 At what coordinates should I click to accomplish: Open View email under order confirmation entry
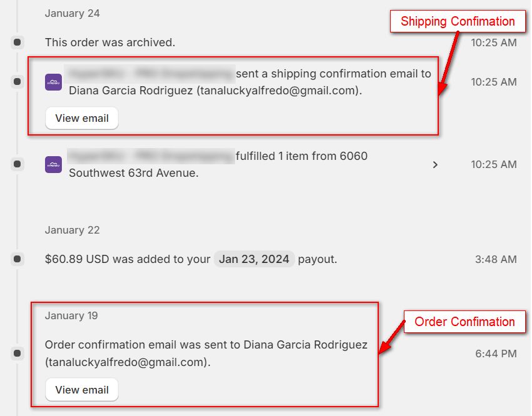[x=82, y=390]
